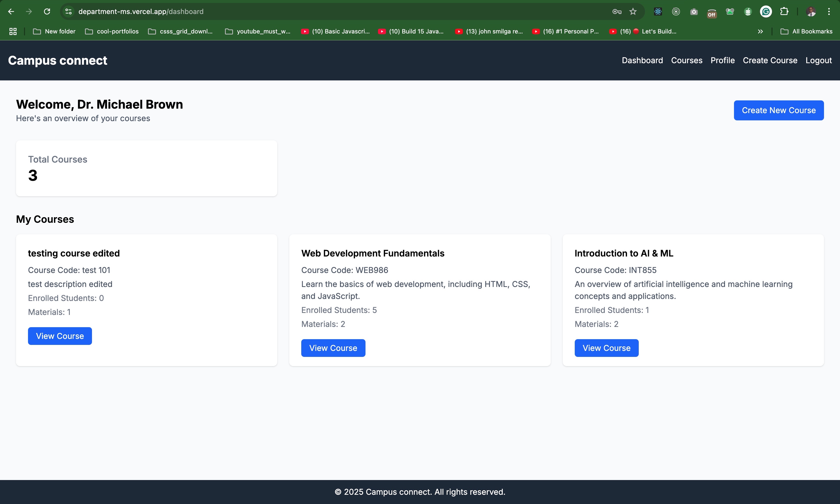
Task: Click the site information icon in address bar
Action: point(68,11)
